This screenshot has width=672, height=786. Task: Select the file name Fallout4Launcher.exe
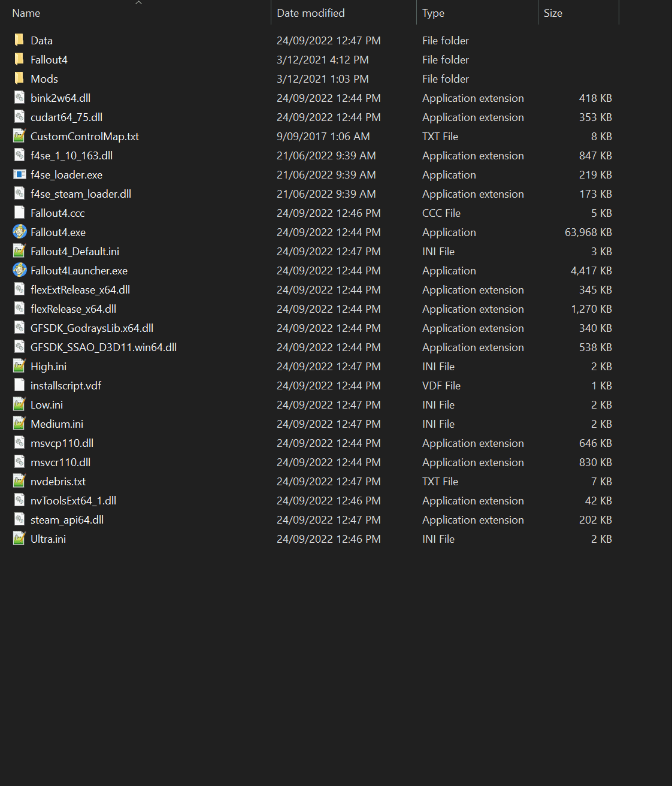pyautogui.click(x=79, y=271)
